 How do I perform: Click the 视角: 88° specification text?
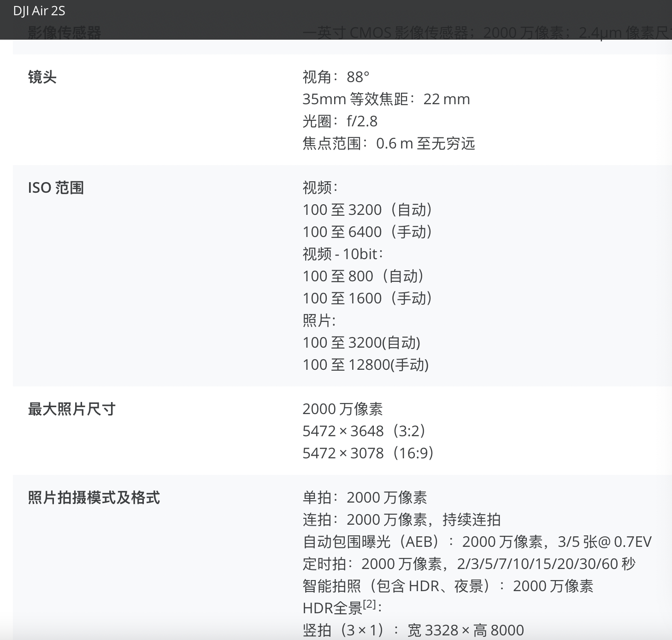(x=336, y=77)
